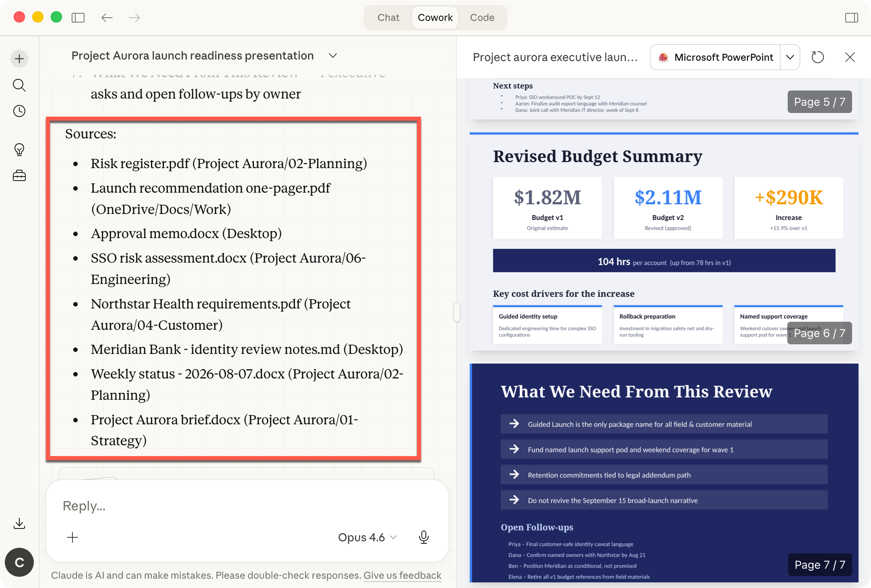Toggle the left sidebar panel
The height and width of the screenshot is (588, 871).
pos(78,17)
